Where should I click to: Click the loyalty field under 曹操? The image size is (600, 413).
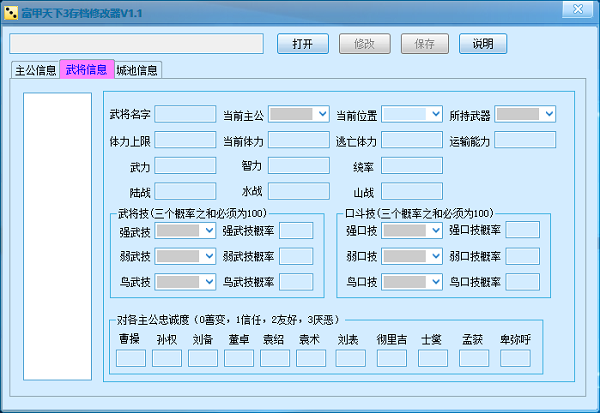(x=131, y=358)
